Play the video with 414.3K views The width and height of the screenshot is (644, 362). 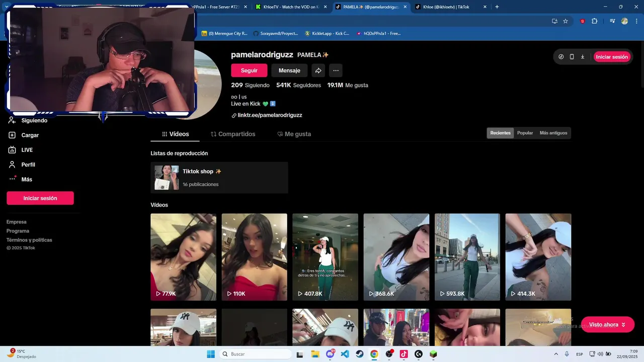click(538, 257)
